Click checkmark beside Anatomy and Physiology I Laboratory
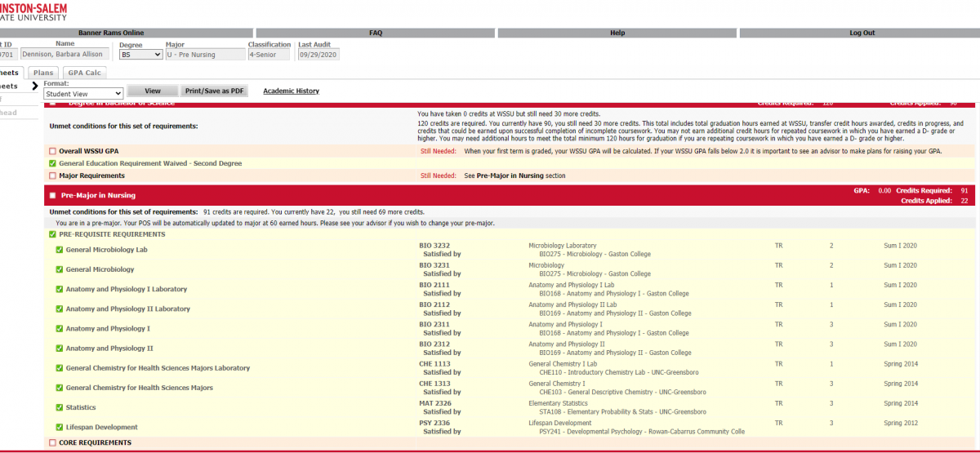The width and height of the screenshot is (980, 453). click(60, 289)
